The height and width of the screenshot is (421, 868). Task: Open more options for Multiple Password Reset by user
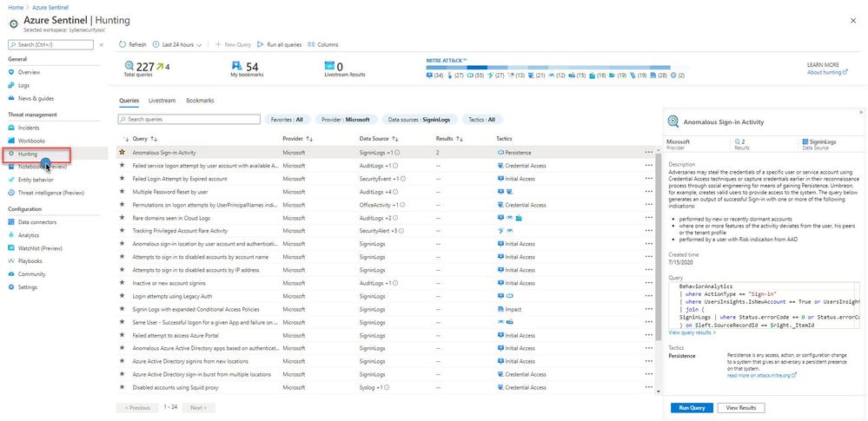[x=648, y=192]
